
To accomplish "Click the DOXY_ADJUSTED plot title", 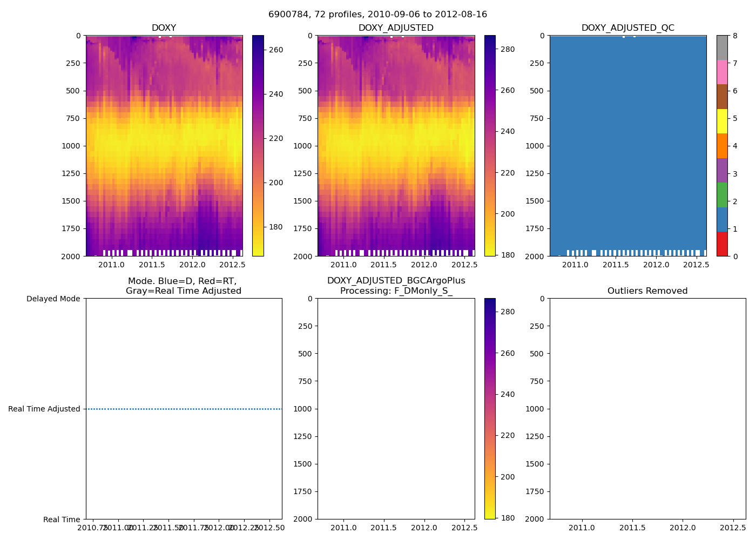I will click(396, 28).
